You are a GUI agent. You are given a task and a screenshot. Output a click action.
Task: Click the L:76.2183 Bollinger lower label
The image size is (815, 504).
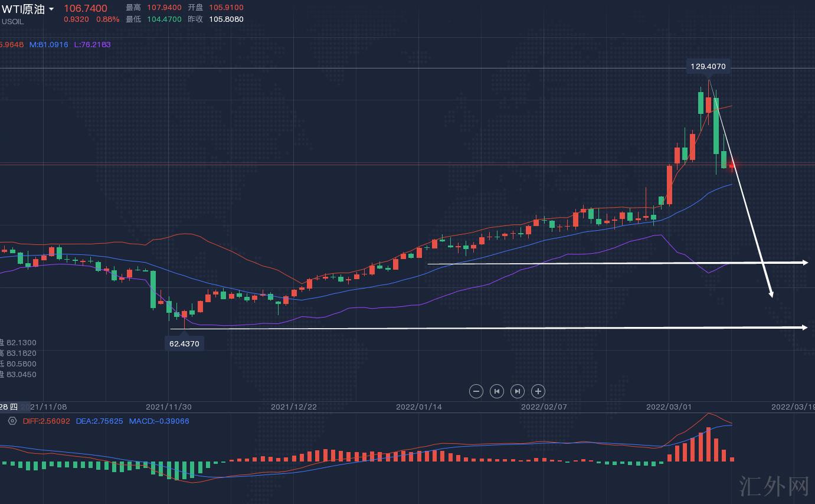[92, 44]
